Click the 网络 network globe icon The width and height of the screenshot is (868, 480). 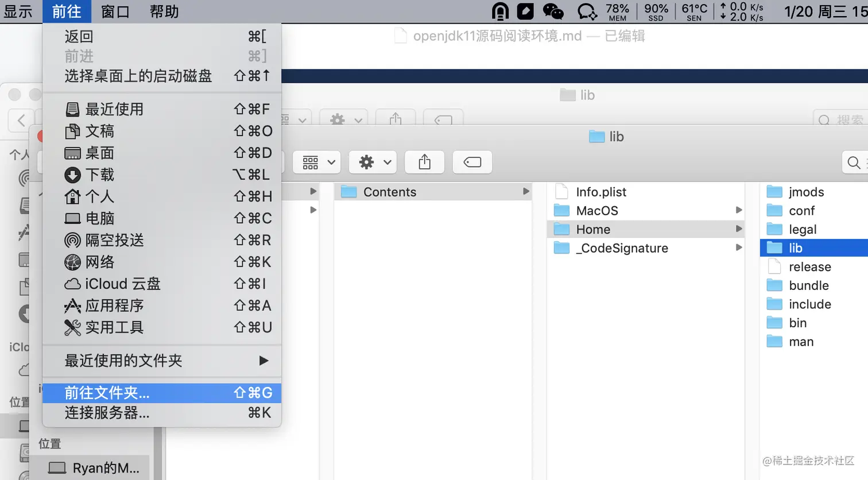tap(72, 262)
